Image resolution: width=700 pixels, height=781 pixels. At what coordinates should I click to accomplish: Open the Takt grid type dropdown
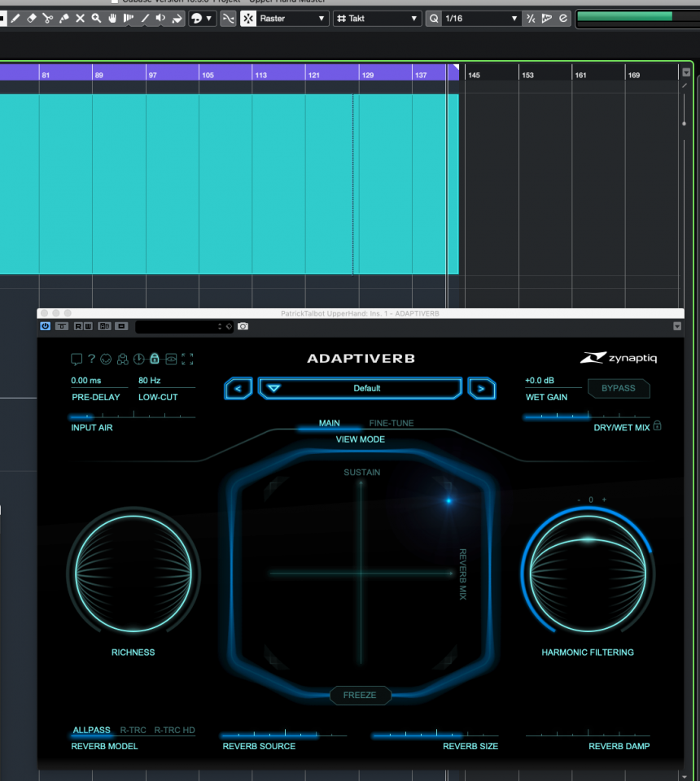click(x=377, y=19)
